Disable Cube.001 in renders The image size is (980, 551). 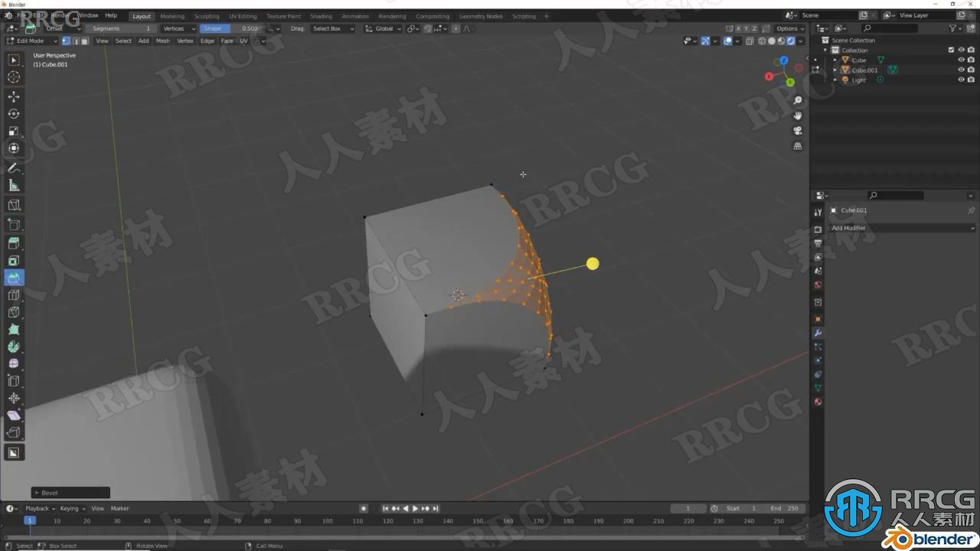(971, 70)
